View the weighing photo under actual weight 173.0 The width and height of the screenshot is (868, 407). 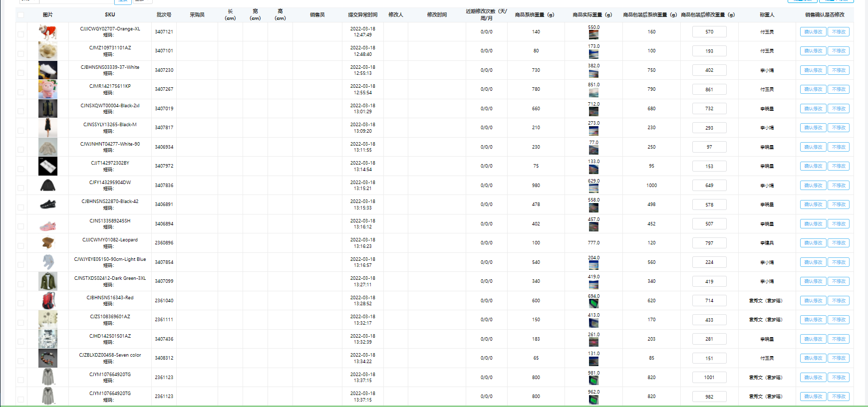tap(593, 54)
